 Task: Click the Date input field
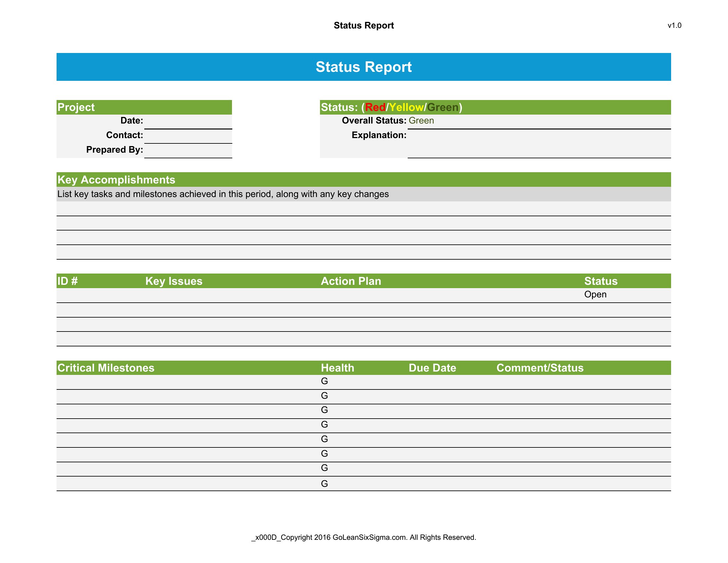pyautogui.click(x=188, y=122)
